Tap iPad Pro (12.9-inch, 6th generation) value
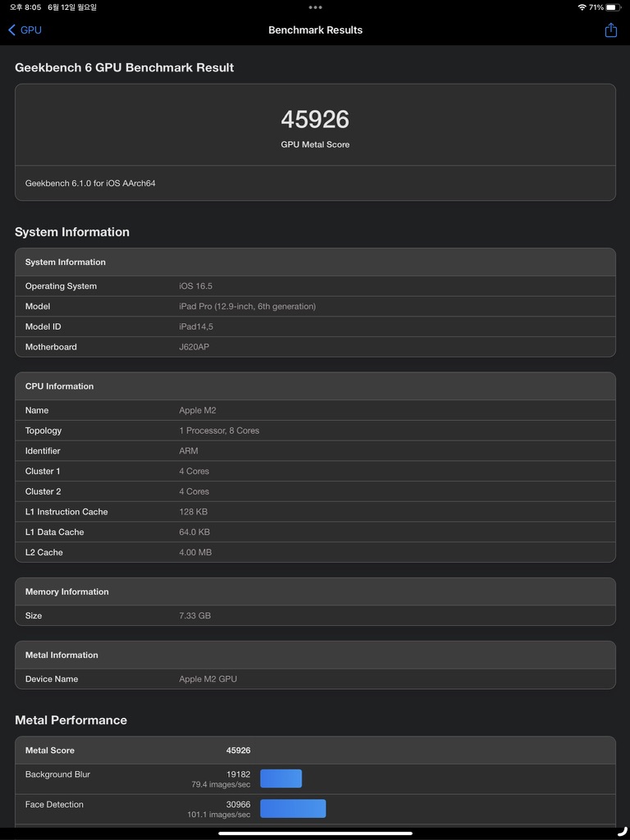Screen dimensions: 630x840 point(248,307)
